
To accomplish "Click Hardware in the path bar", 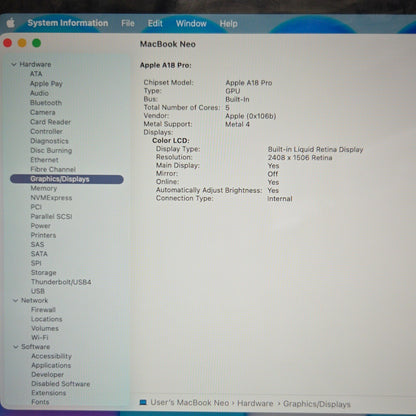I will 255,403.
